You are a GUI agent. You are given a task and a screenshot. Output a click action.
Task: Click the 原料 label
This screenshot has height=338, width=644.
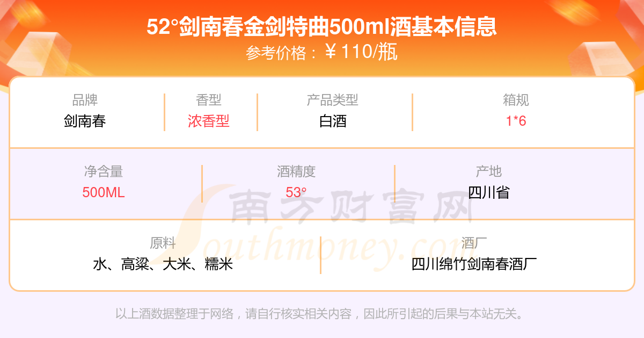tap(163, 243)
